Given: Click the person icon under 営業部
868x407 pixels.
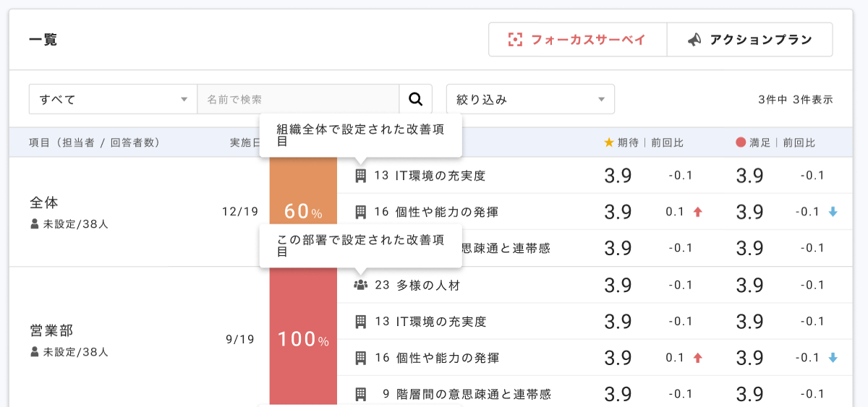Looking at the screenshot, I should pos(34,352).
